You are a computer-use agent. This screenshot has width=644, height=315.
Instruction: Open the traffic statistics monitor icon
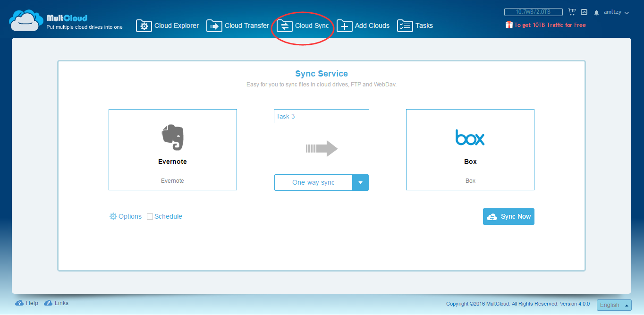coord(584,12)
